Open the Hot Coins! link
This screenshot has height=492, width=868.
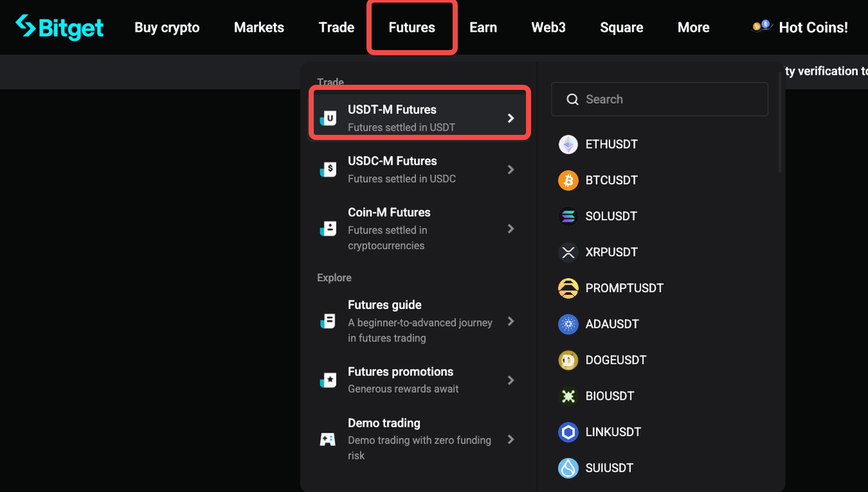tap(813, 27)
